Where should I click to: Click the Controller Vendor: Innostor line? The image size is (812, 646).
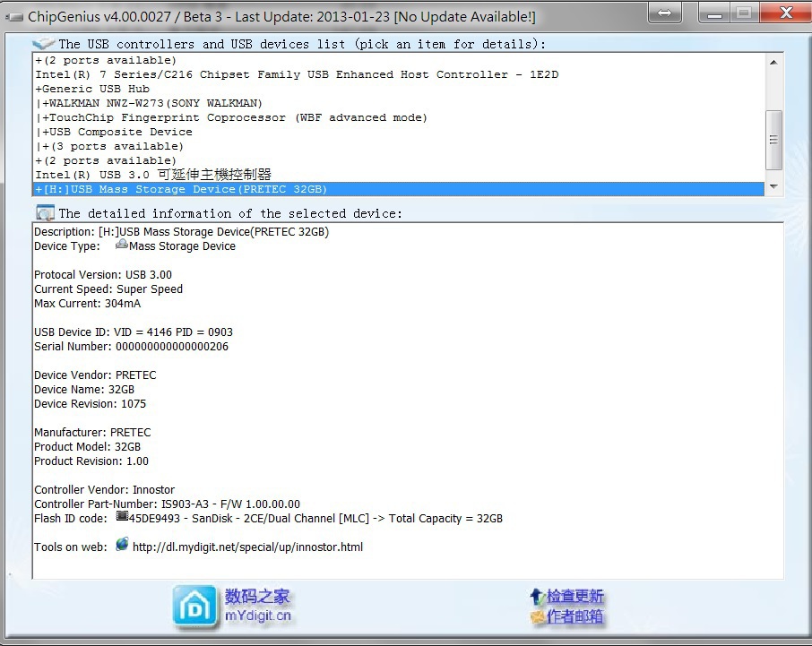(105, 490)
